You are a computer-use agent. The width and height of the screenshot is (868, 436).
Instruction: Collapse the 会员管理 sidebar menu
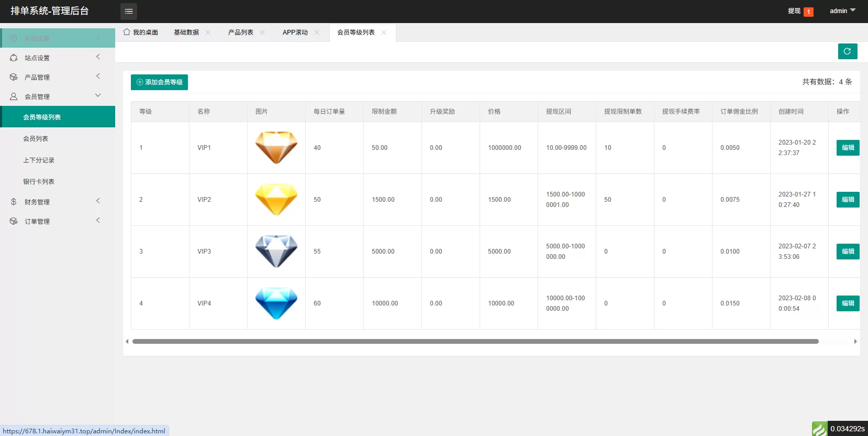58,96
